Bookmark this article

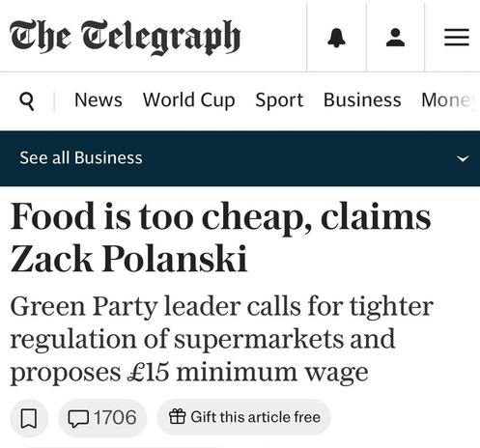tap(29, 418)
